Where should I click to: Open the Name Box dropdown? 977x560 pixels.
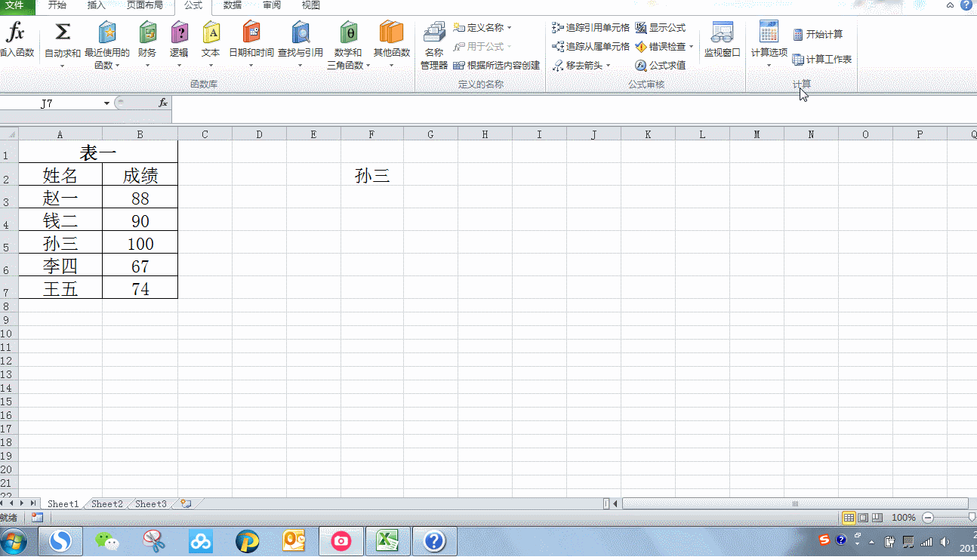[x=107, y=103]
